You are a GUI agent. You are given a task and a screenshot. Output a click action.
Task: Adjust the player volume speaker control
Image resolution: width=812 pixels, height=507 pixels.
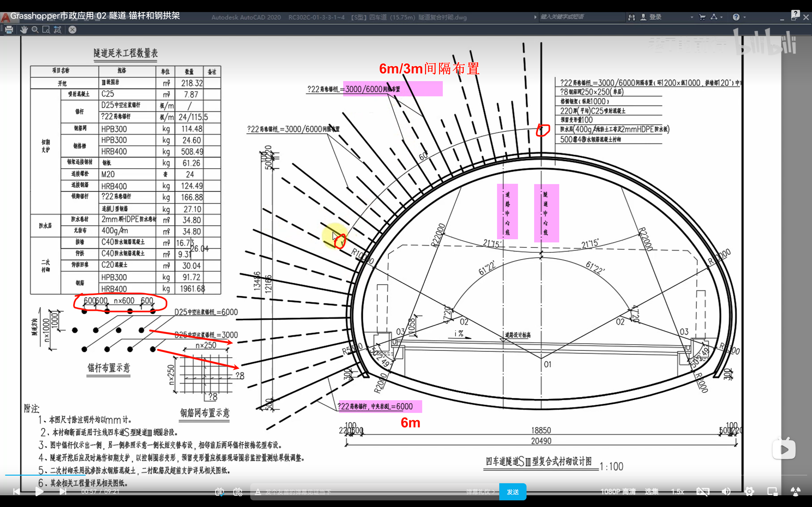(x=726, y=491)
